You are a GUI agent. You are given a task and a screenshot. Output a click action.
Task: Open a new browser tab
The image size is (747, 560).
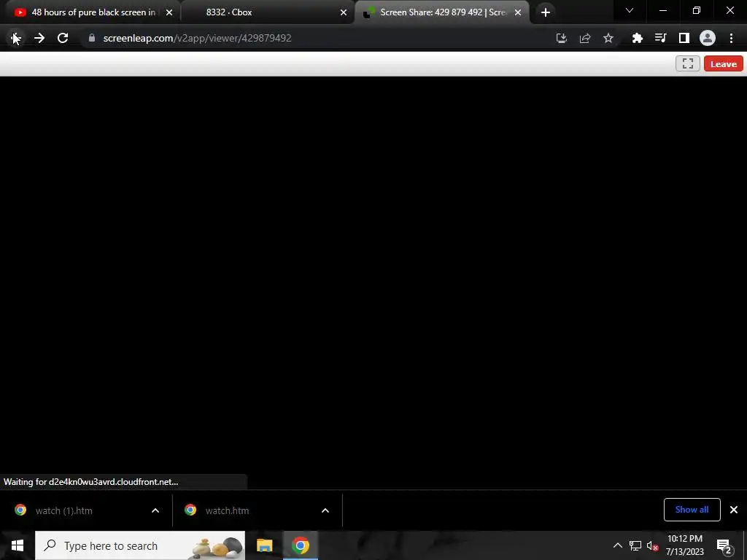point(546,12)
